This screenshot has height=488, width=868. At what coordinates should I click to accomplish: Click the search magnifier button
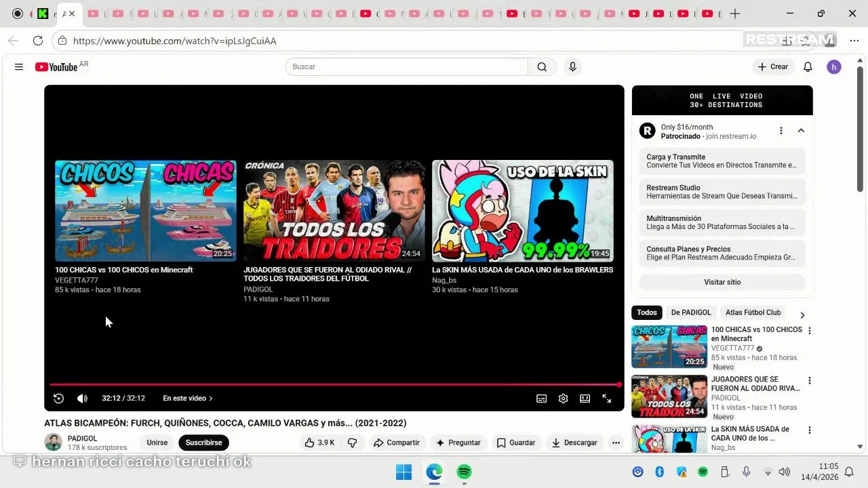coord(542,66)
